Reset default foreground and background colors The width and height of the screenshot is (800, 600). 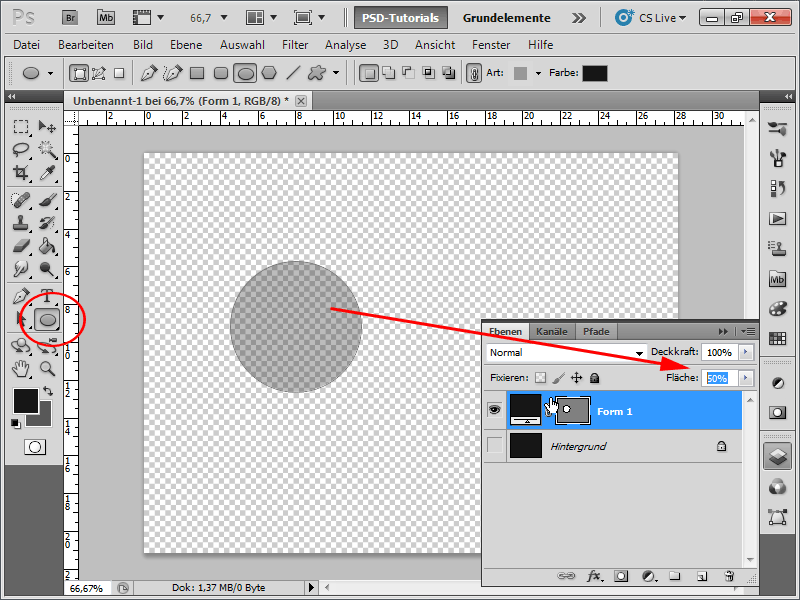16,423
